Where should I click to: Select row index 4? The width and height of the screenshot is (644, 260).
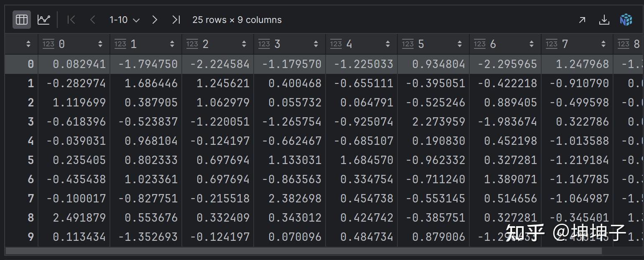[x=31, y=141]
